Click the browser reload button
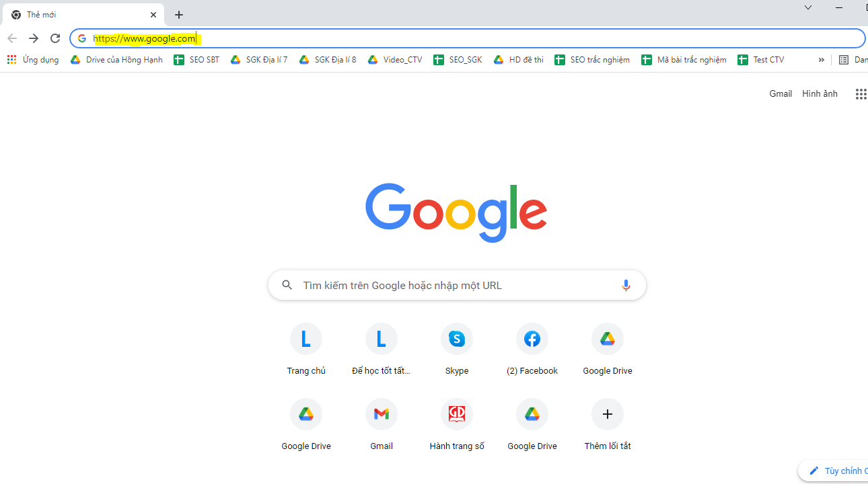The width and height of the screenshot is (868, 484). pos(55,38)
